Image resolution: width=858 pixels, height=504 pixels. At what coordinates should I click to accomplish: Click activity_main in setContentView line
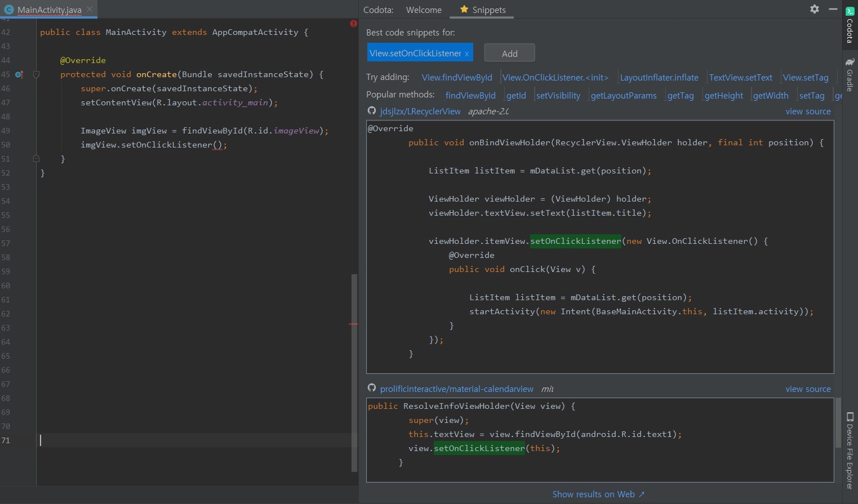(235, 102)
